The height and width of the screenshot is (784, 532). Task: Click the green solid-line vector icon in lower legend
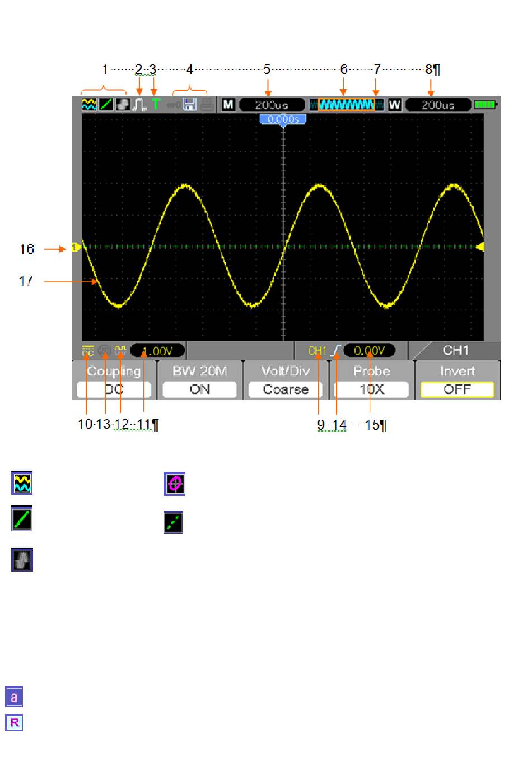pos(22,519)
